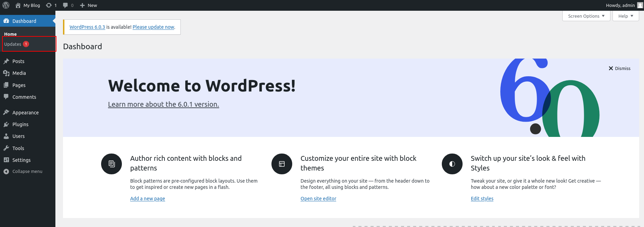Click the Please update now link
644x227 pixels.
[x=153, y=27]
